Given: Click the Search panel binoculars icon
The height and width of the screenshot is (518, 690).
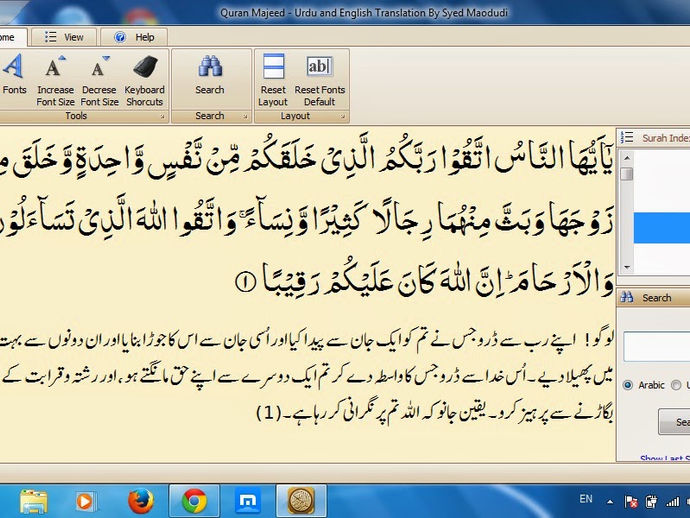Looking at the screenshot, I should point(627,298).
